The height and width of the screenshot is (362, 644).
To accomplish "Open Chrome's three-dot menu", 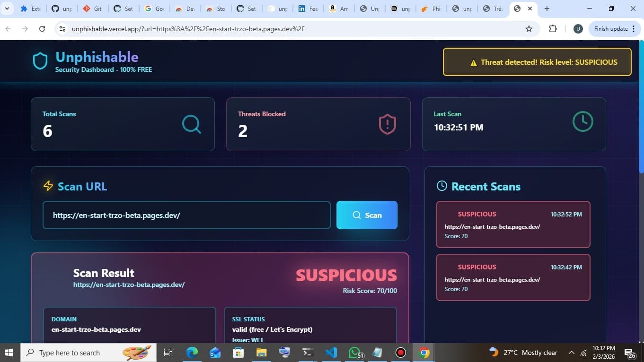I will pos(635,29).
